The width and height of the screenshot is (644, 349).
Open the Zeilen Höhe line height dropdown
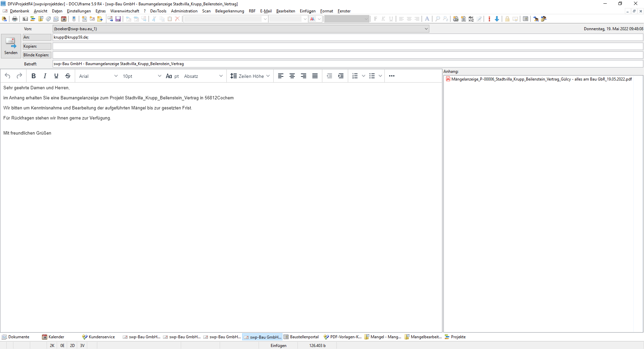250,76
